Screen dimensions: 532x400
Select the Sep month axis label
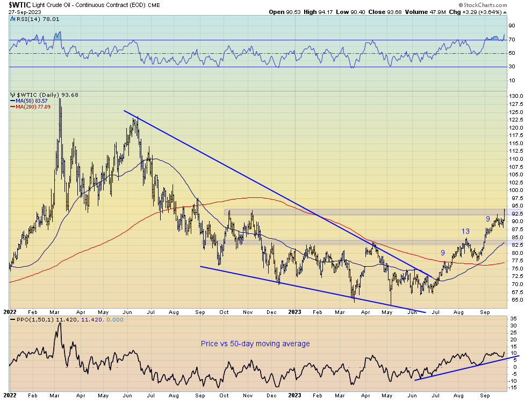484,312
